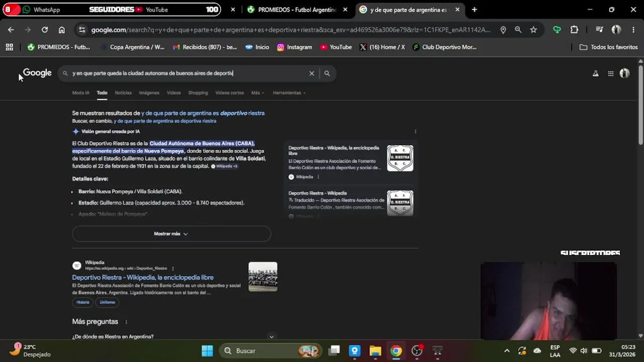Open the zoom magnifier icon in address bar
Screen dimensions: 644x362
pyautogui.click(x=518, y=30)
